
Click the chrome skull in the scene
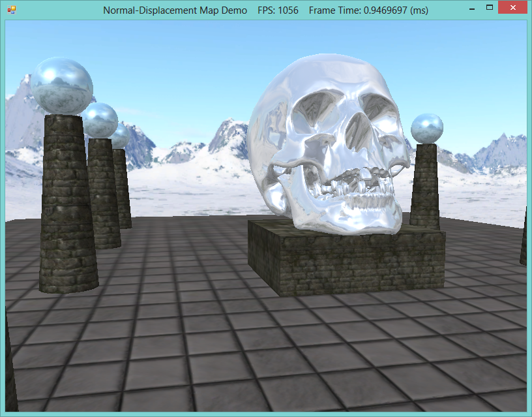329,144
